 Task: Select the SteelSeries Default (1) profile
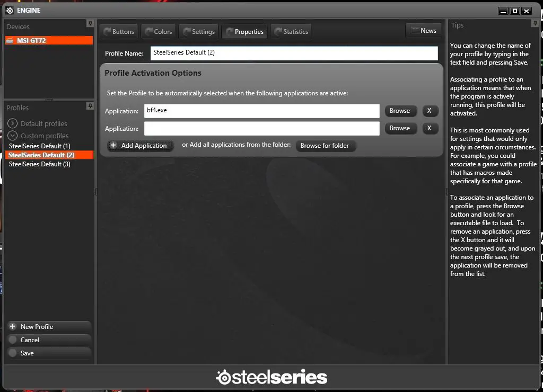tap(39, 146)
